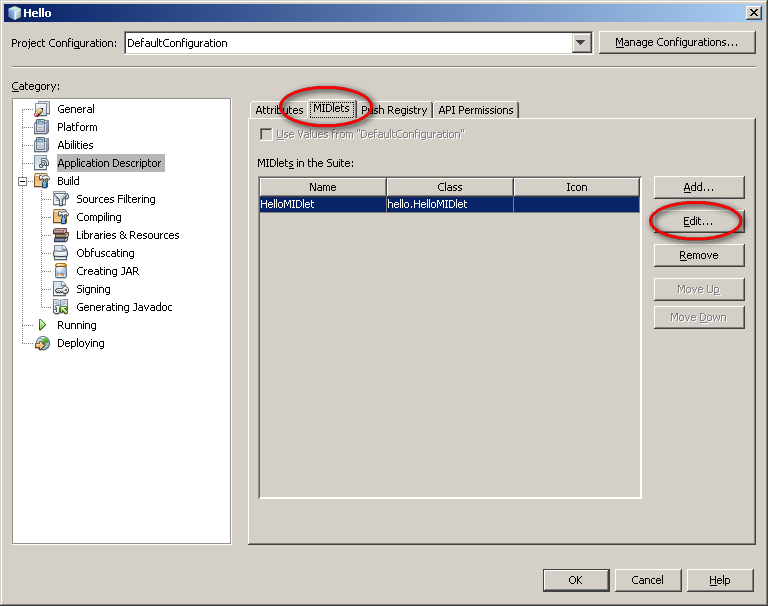Click the Platform category icon

42,127
